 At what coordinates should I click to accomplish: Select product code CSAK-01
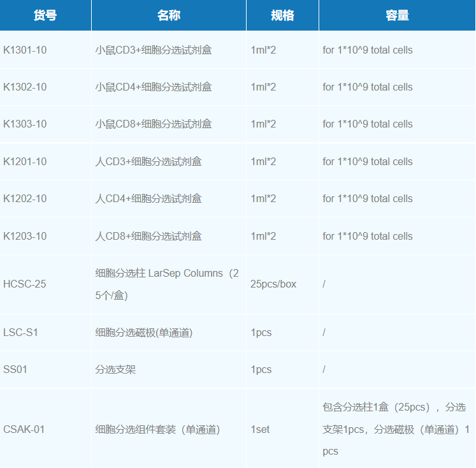pos(24,429)
